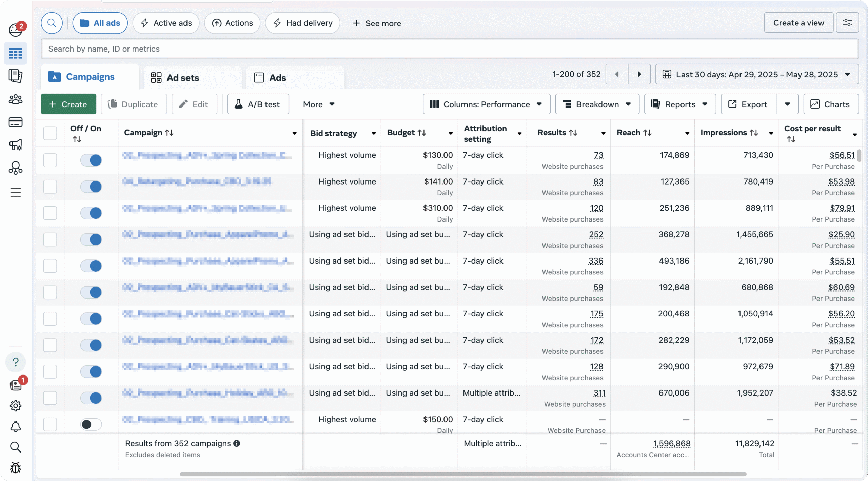Switch to the Ad sets tab
This screenshot has height=481, width=868.
(193, 78)
